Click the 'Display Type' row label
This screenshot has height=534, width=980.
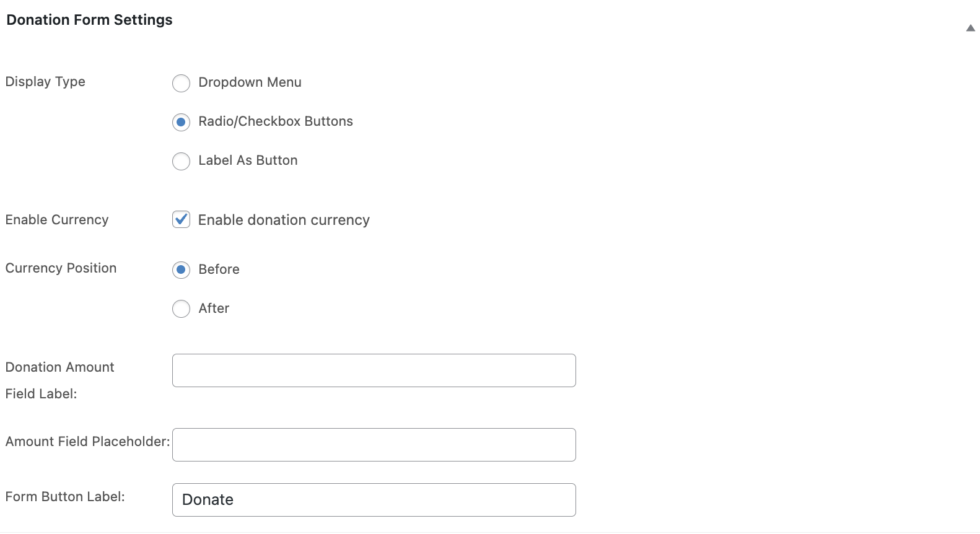(45, 82)
